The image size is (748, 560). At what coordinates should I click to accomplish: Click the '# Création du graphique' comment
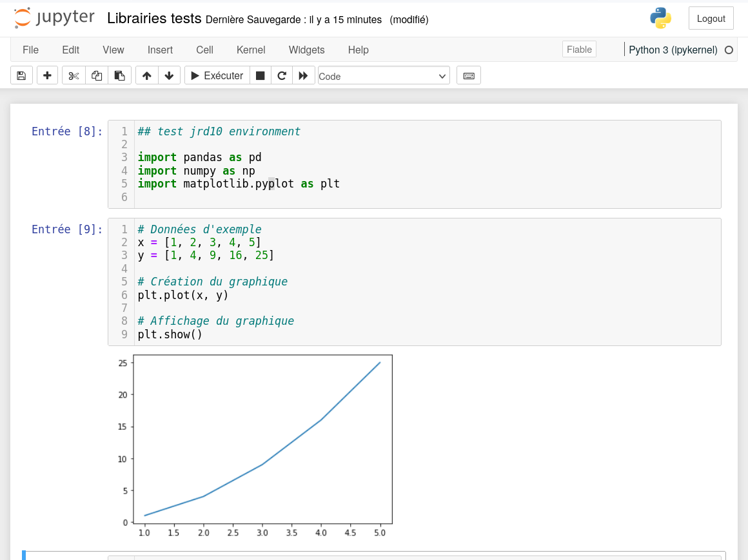[212, 282]
